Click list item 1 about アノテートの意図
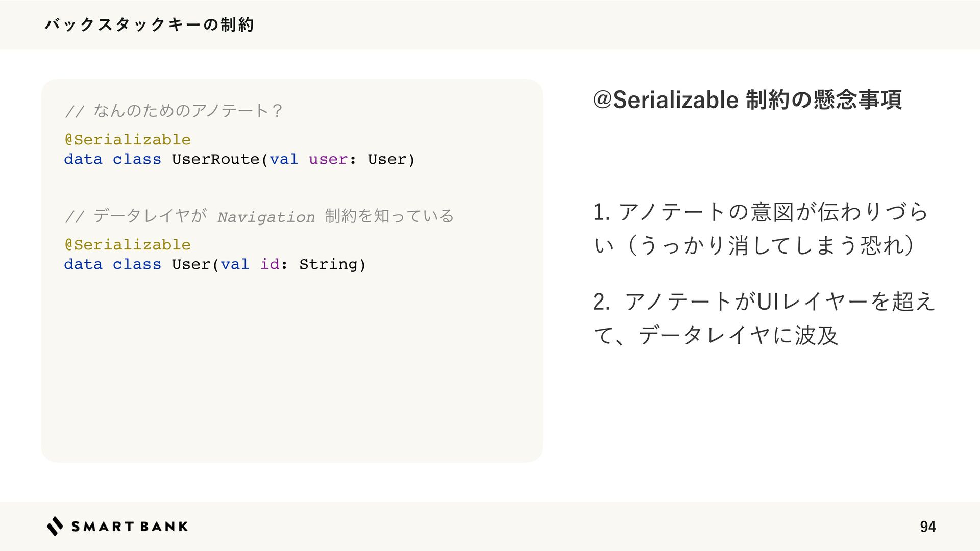 click(761, 228)
